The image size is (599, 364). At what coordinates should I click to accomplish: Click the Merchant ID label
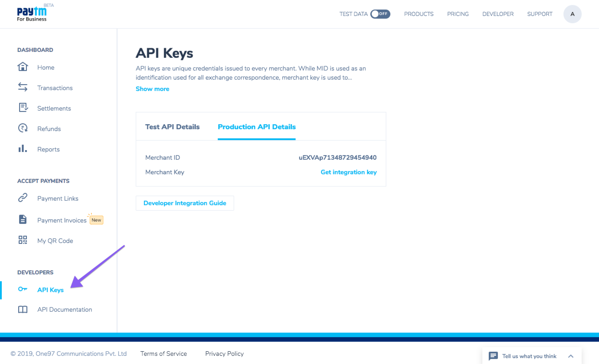coord(163,157)
